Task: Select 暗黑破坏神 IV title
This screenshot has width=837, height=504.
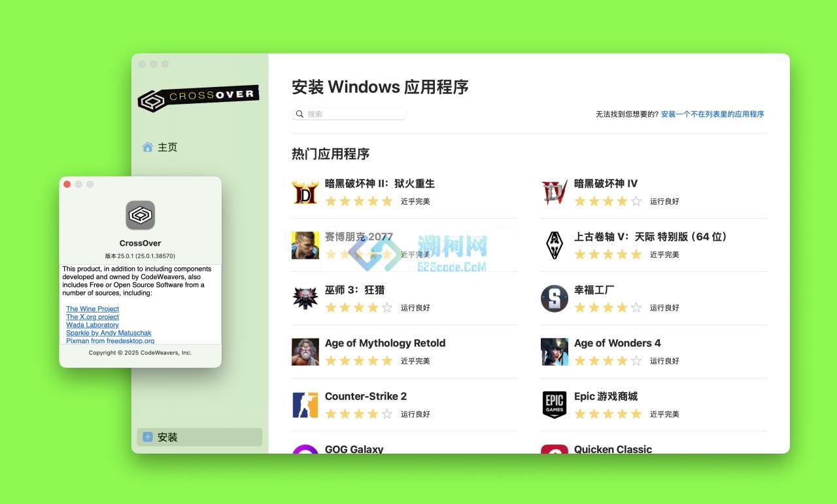Action: (606, 184)
